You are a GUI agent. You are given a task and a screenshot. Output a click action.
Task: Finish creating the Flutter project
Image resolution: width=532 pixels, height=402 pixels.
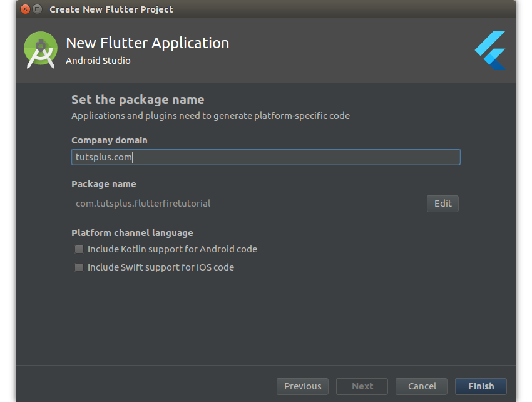click(481, 386)
